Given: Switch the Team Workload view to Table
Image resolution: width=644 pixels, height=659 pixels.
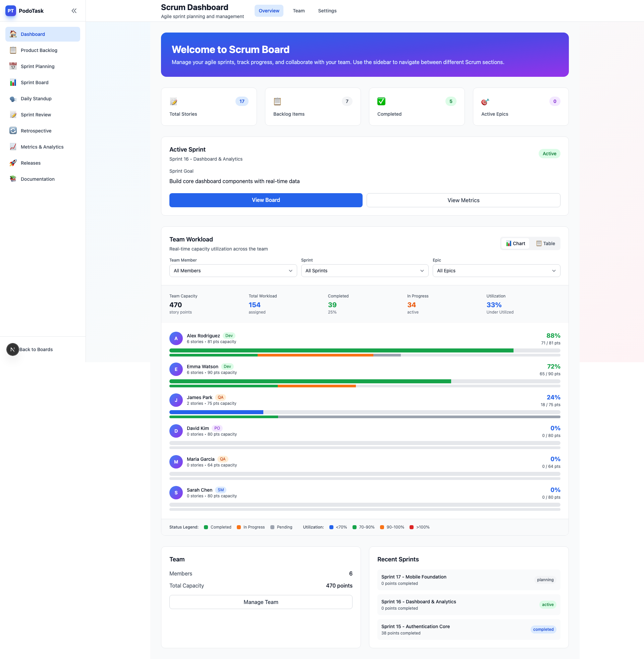Looking at the screenshot, I should click(x=546, y=243).
